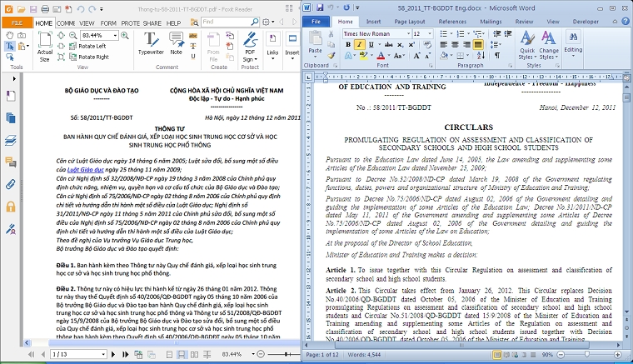
Task: Open PDF Sign in Foxit Protect group
Action: 250,47
